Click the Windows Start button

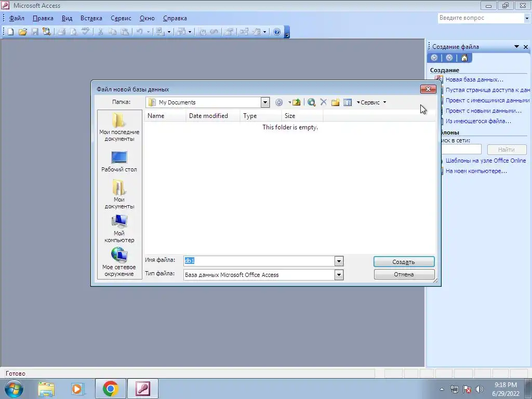tap(14, 389)
